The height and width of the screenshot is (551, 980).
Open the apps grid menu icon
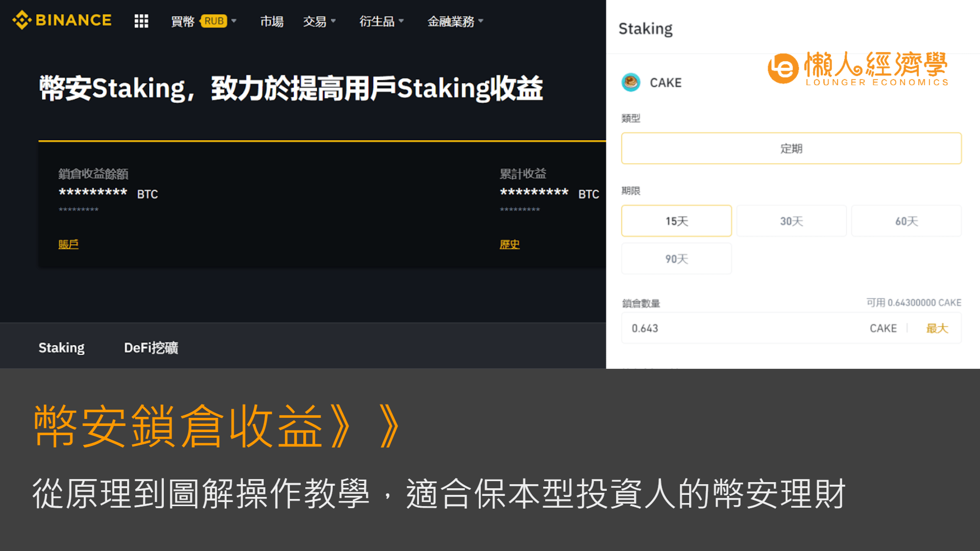141,21
